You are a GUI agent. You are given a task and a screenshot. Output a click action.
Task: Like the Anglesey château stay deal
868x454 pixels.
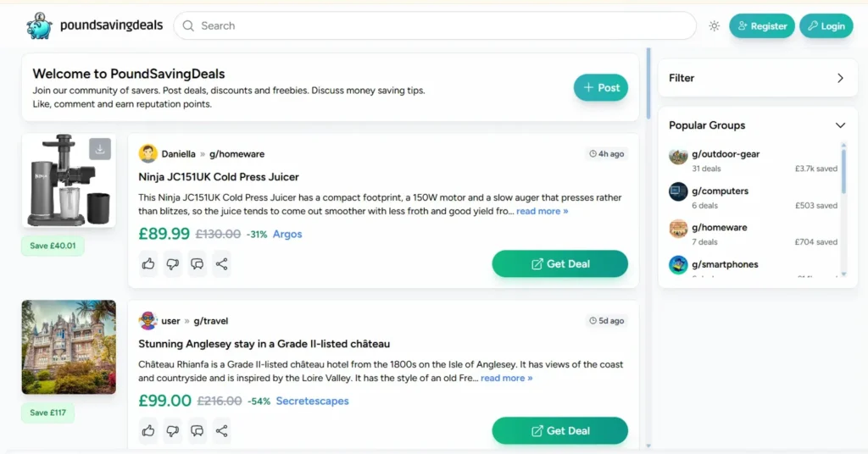pyautogui.click(x=149, y=431)
